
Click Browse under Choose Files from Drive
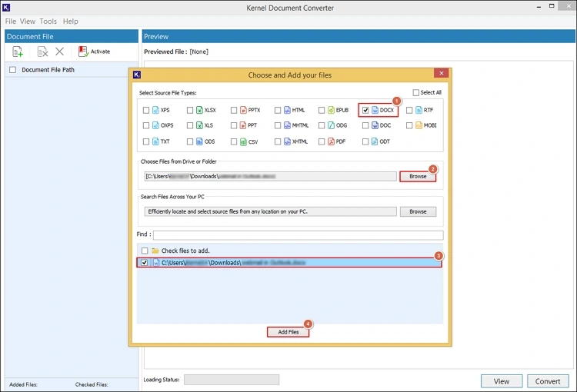pos(418,176)
